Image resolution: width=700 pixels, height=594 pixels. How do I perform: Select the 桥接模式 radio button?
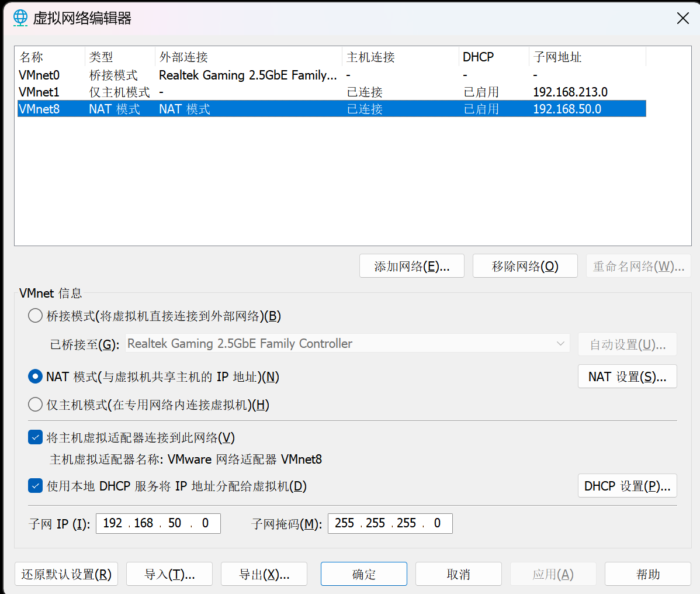[36, 316]
